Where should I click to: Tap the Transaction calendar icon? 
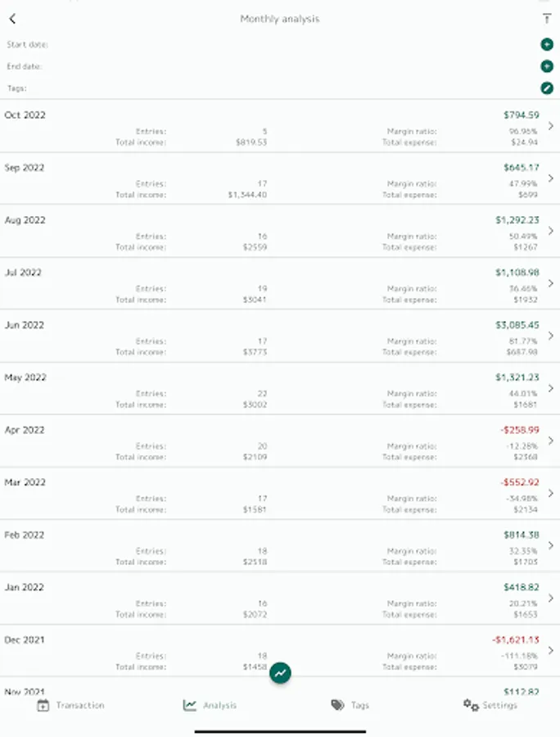(43, 705)
